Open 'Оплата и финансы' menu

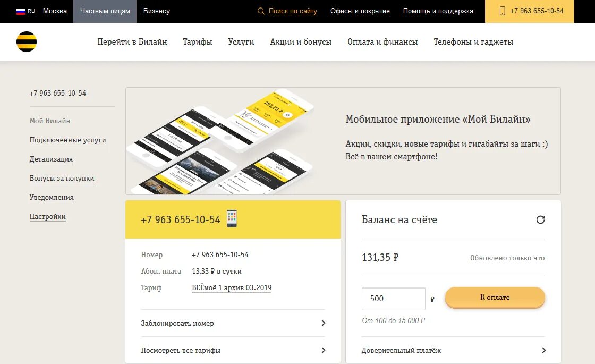click(382, 42)
